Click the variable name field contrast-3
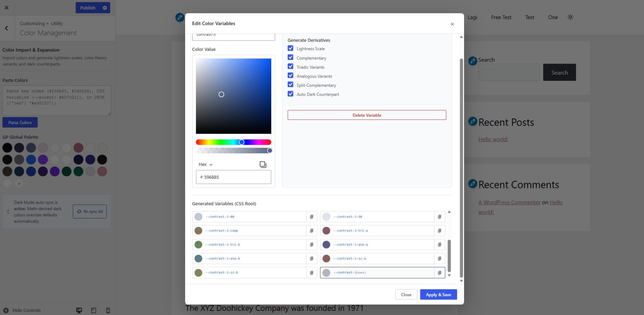644x315 pixels. coord(233,36)
